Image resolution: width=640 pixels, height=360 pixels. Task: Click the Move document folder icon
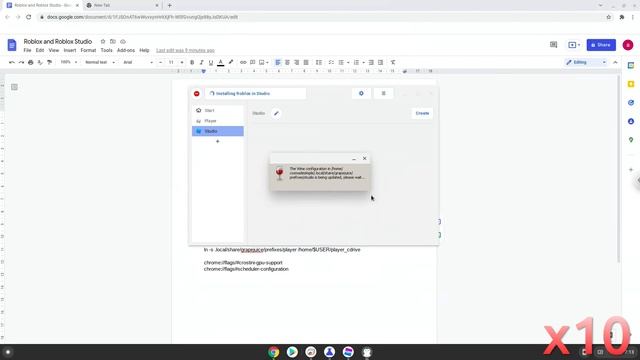click(x=113, y=42)
